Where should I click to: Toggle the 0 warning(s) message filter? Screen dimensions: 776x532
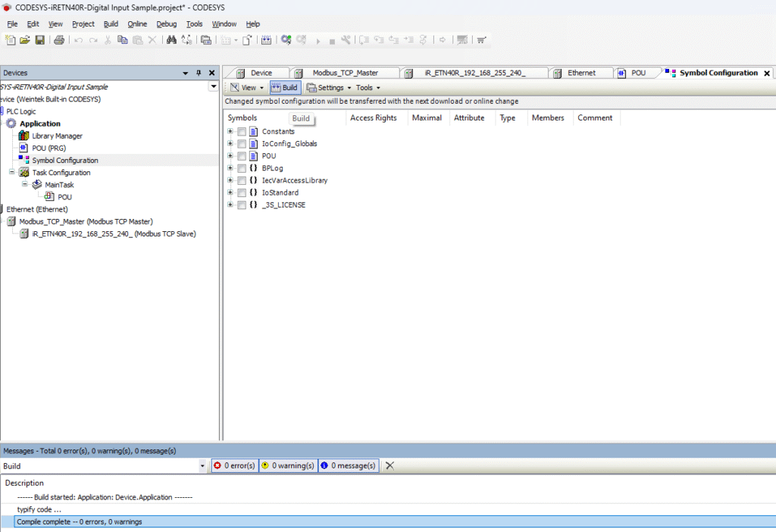(288, 465)
